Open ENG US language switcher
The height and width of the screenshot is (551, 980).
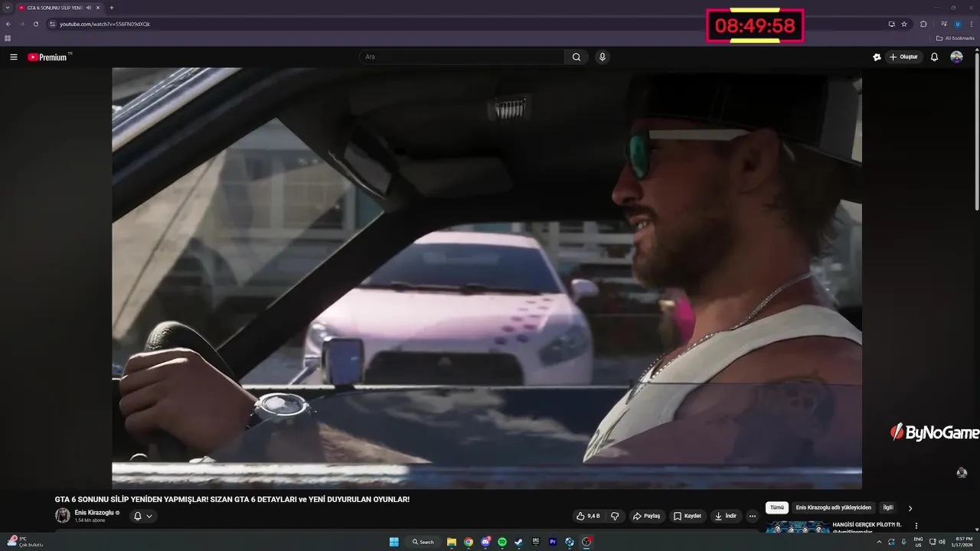point(918,542)
